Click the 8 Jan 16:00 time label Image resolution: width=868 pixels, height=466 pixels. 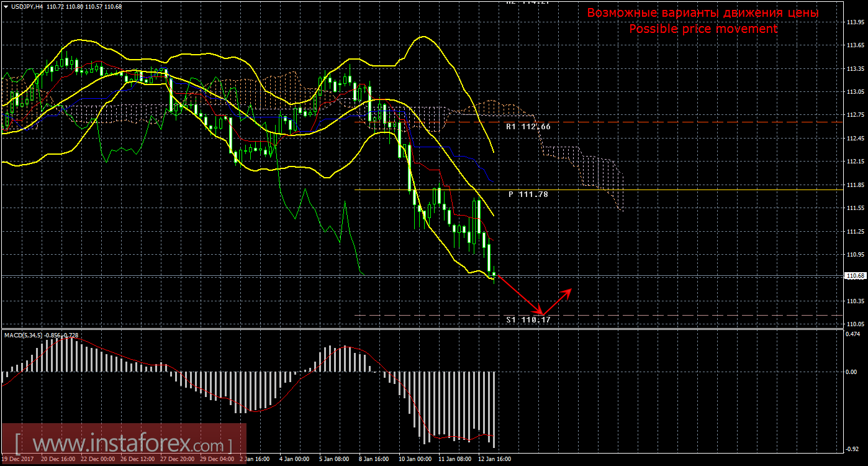point(375,459)
